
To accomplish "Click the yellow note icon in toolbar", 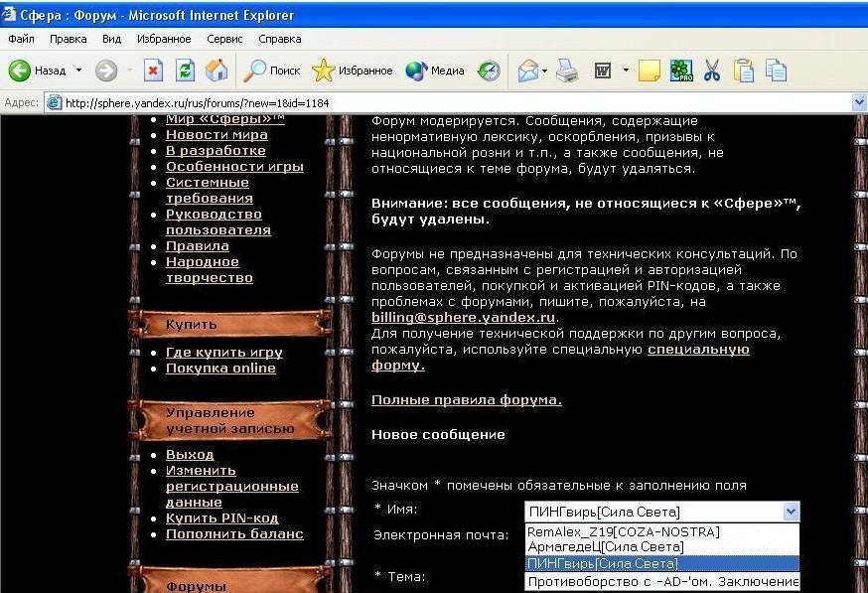I will (649, 71).
